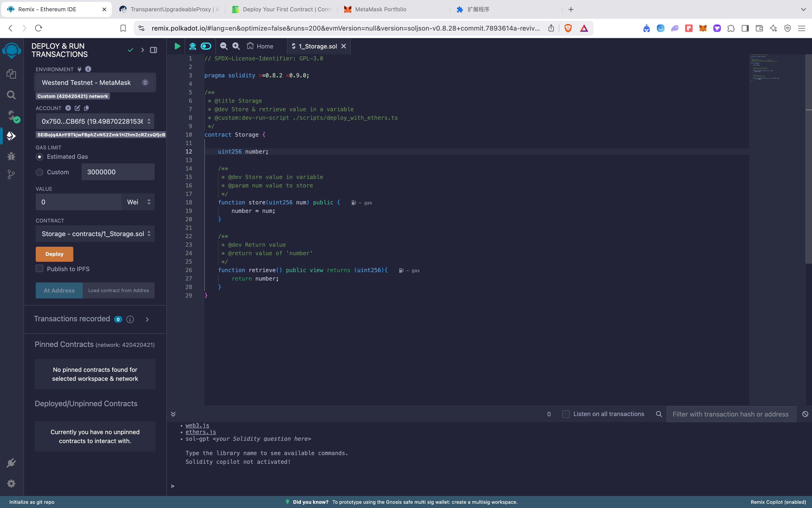This screenshot has width=812, height=508.
Task: Check the Publish to IPFS checkbox
Action: 40,268
